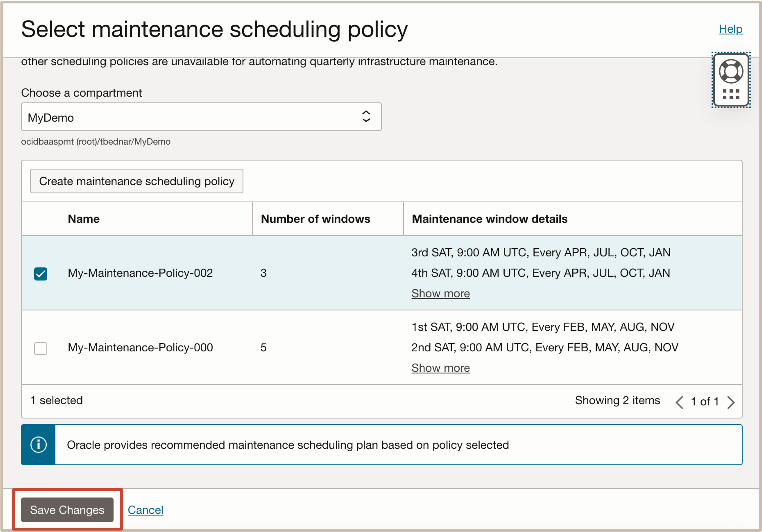
Task: Open the Help link
Action: (x=730, y=29)
